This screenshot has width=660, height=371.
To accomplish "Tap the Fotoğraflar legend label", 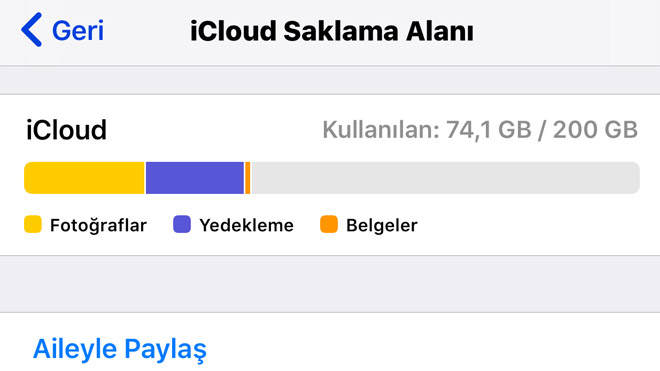I will (98, 225).
